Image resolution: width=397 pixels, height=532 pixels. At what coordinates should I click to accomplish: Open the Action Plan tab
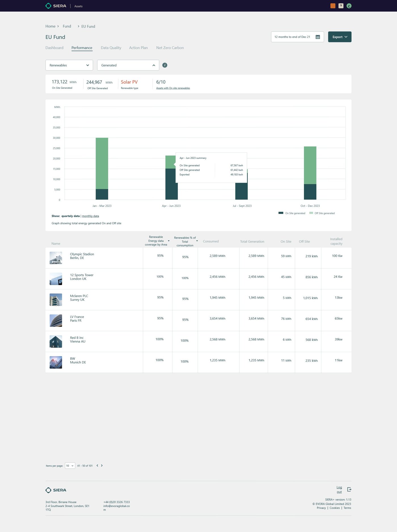pos(138,48)
